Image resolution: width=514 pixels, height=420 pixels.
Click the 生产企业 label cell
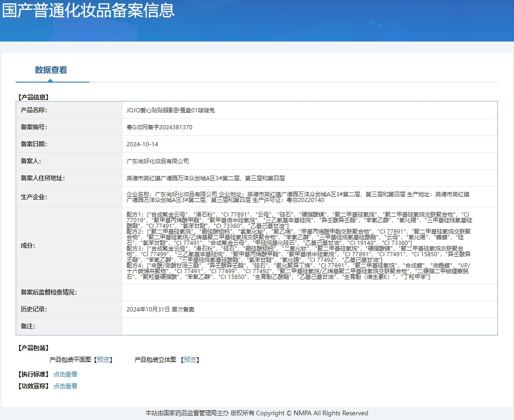[69, 197]
